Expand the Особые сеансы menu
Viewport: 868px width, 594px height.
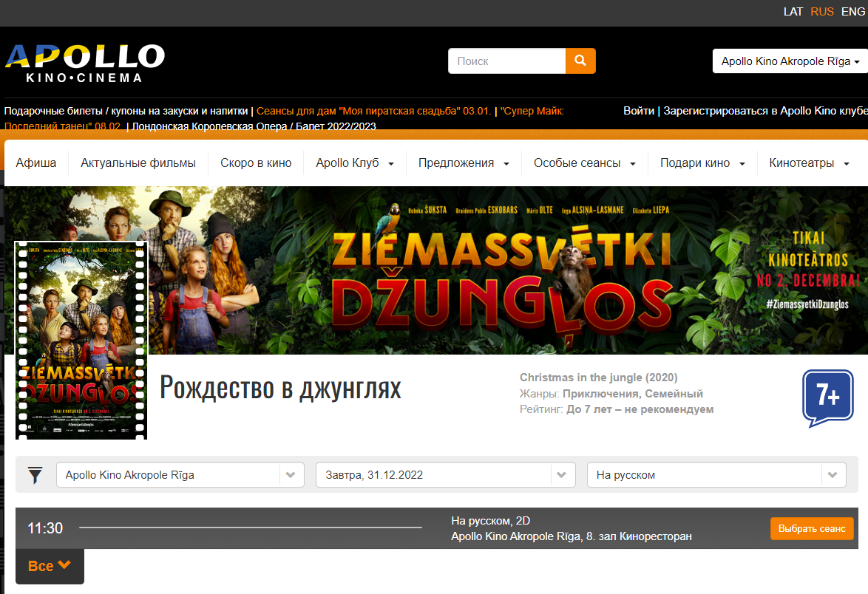pyautogui.click(x=584, y=163)
